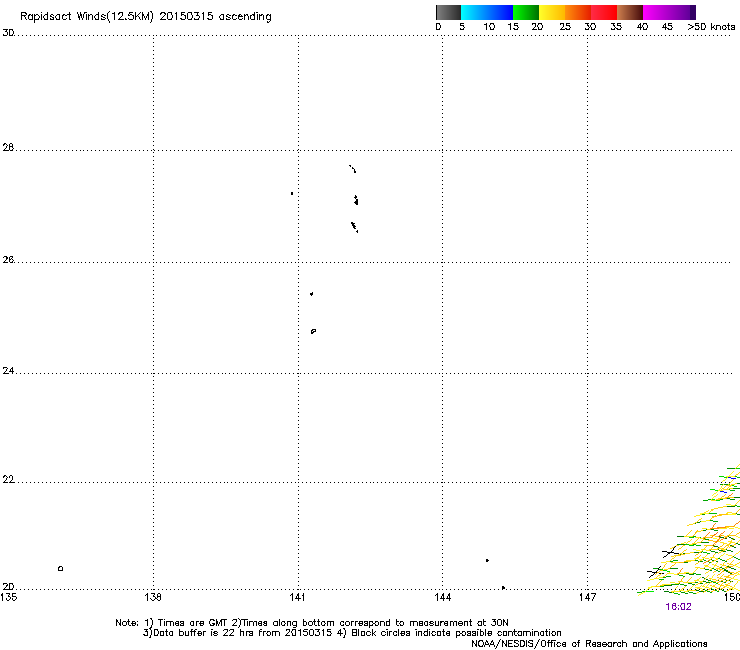
Task: Click the 'NOAA/NESDIS/Office of Research and Applications' credit
Action: pos(589,644)
